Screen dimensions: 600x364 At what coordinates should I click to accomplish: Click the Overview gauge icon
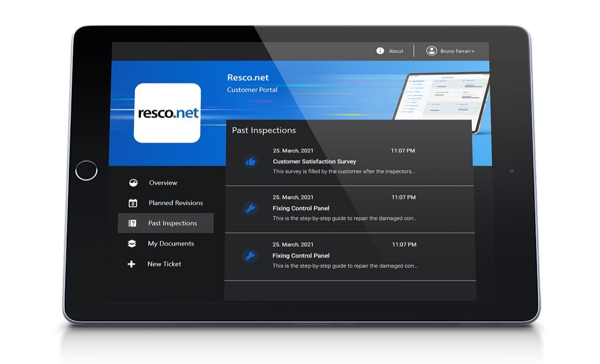(x=133, y=183)
